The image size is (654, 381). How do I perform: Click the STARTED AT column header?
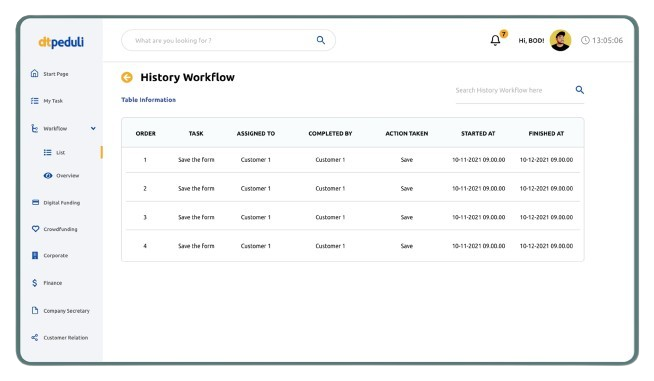(478, 134)
